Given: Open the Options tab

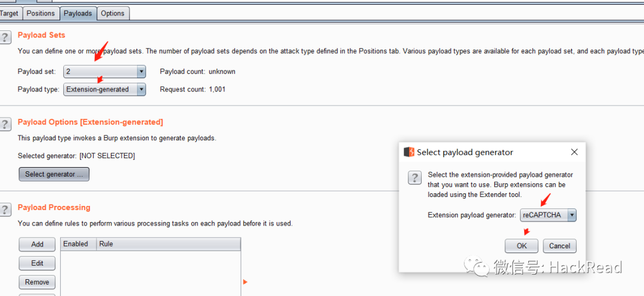Looking at the screenshot, I should click(113, 13).
